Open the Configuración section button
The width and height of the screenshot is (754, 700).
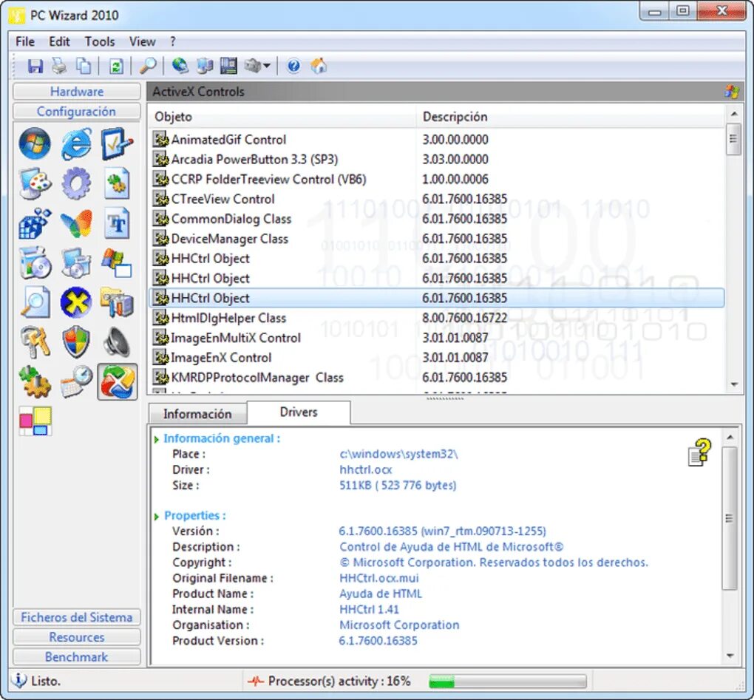pos(77,111)
